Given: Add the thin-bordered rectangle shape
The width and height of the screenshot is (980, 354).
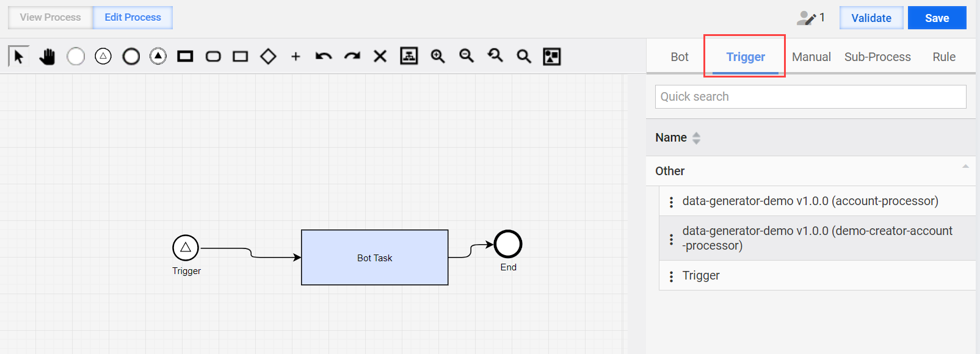Looking at the screenshot, I should 241,57.
